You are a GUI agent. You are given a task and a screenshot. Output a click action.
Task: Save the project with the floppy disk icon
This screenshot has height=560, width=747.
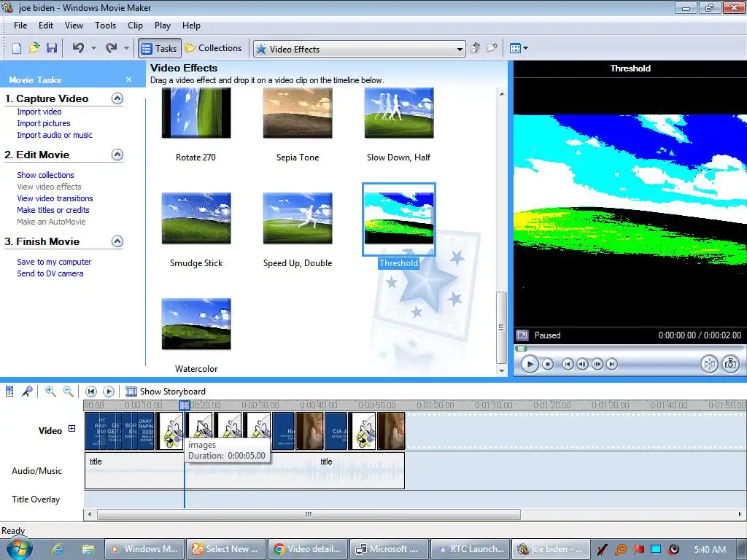pos(52,48)
